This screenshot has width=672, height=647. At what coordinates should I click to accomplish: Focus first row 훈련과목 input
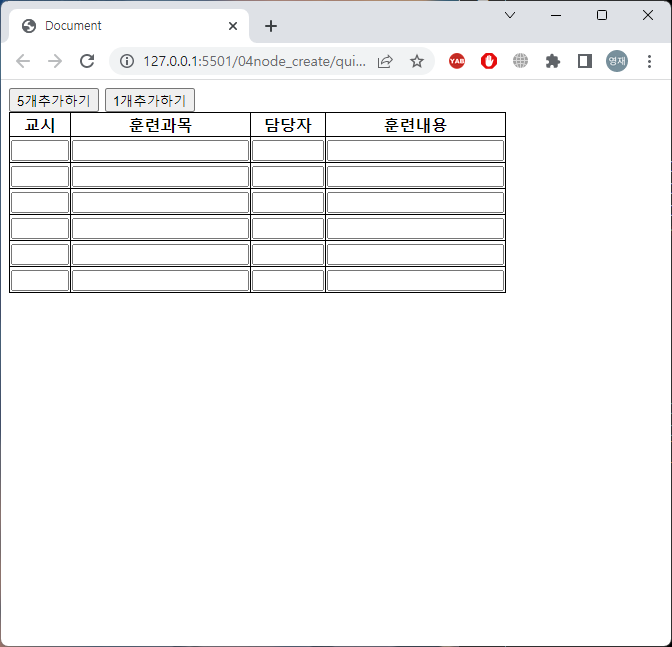[x=160, y=150]
